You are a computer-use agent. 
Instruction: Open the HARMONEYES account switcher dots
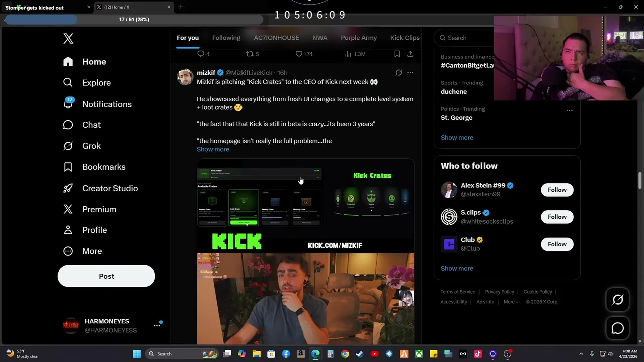coord(157,325)
